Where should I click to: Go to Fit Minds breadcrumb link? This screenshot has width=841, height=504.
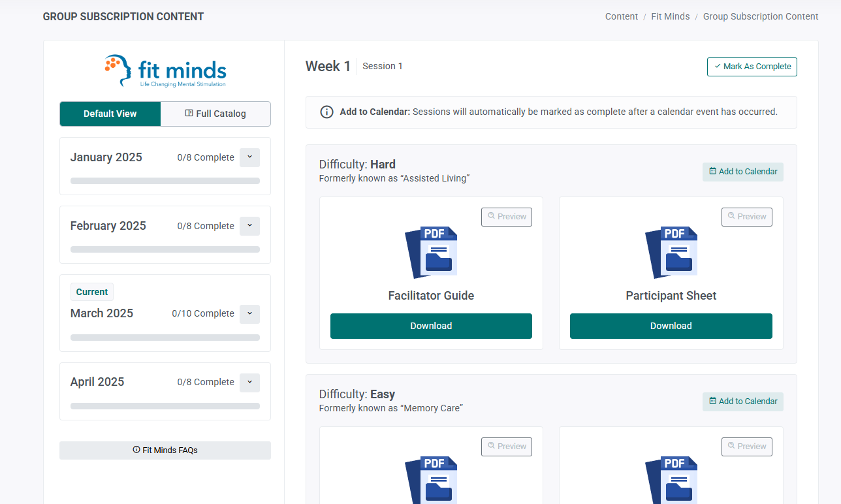pyautogui.click(x=670, y=16)
